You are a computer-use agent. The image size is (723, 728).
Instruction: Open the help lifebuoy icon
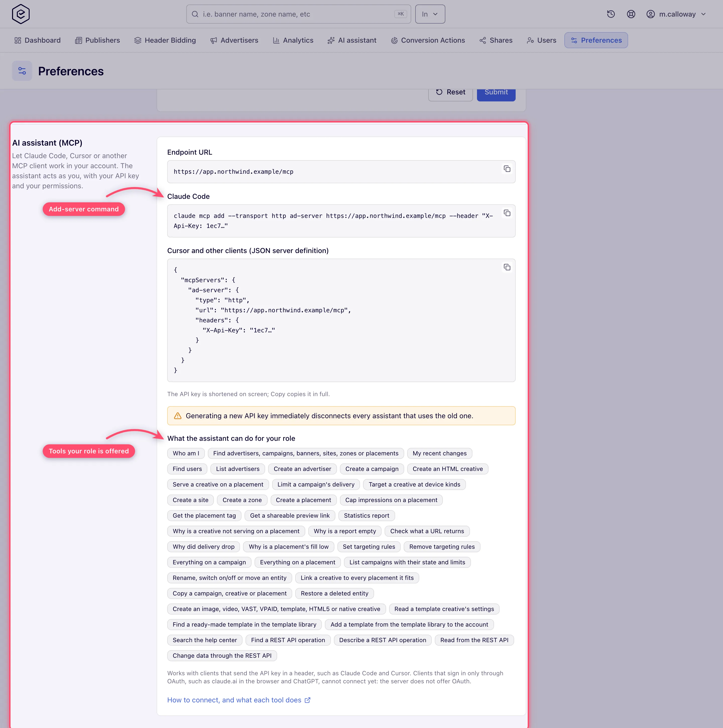631,14
